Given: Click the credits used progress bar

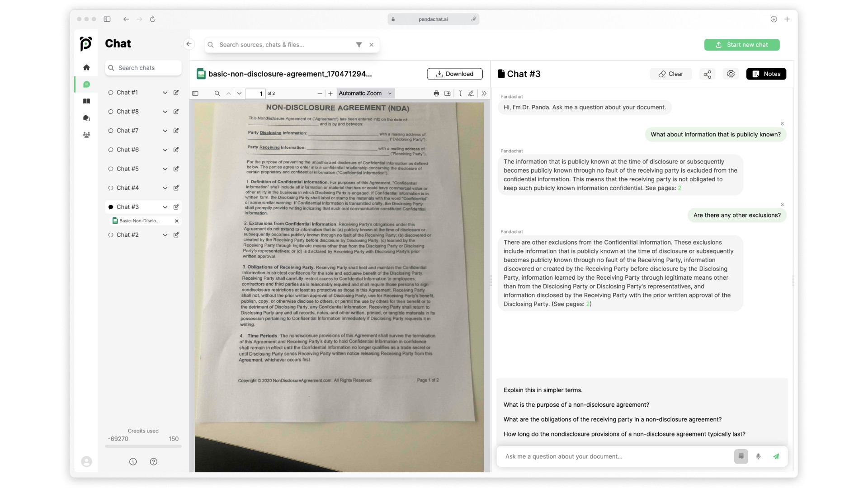Looking at the screenshot, I should point(143,446).
